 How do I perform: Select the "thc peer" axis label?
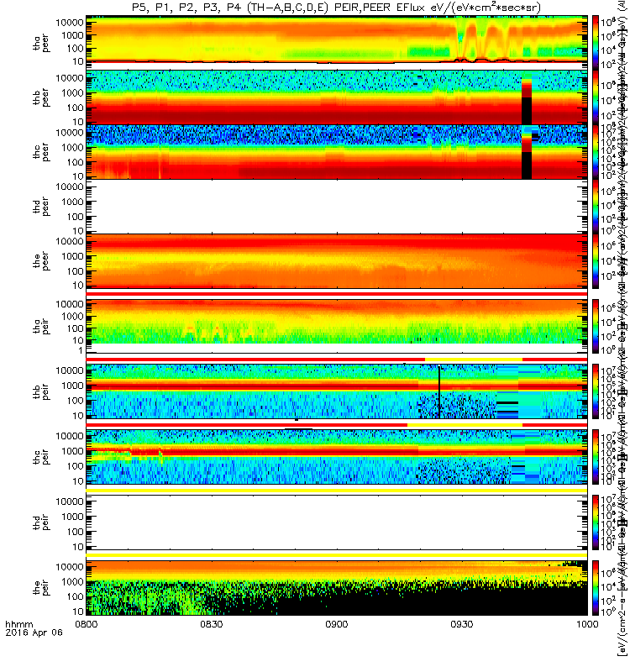[x=41, y=153]
